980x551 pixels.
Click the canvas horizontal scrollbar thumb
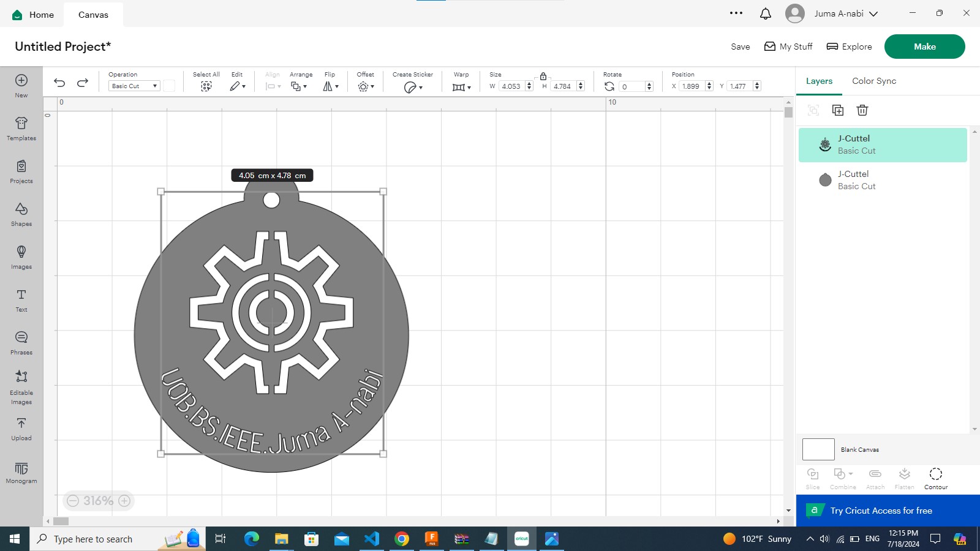click(61, 522)
